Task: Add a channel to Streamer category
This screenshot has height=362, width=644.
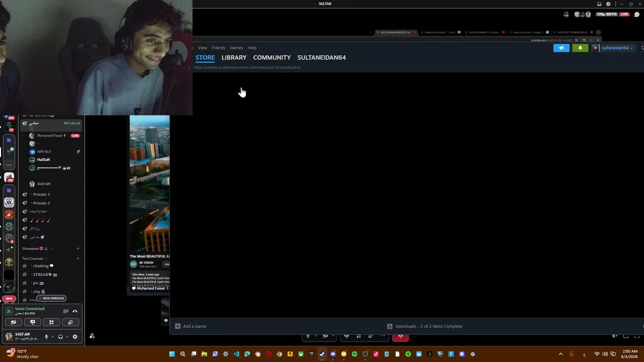Action: [78, 248]
